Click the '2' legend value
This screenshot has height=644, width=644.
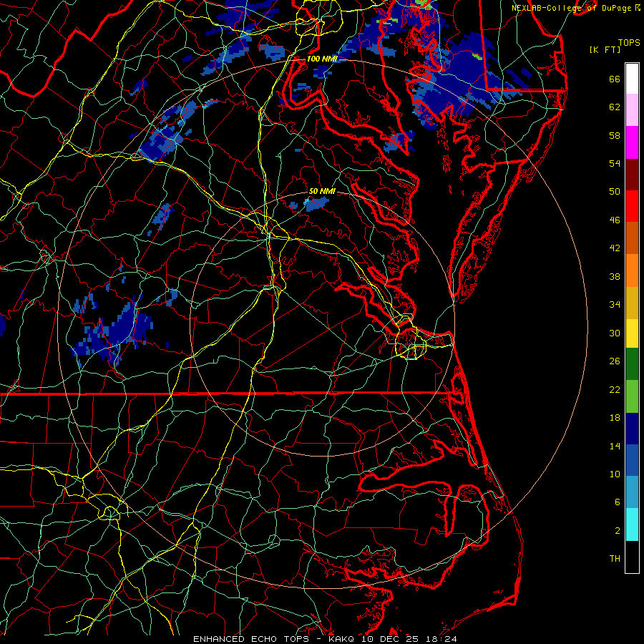618,531
